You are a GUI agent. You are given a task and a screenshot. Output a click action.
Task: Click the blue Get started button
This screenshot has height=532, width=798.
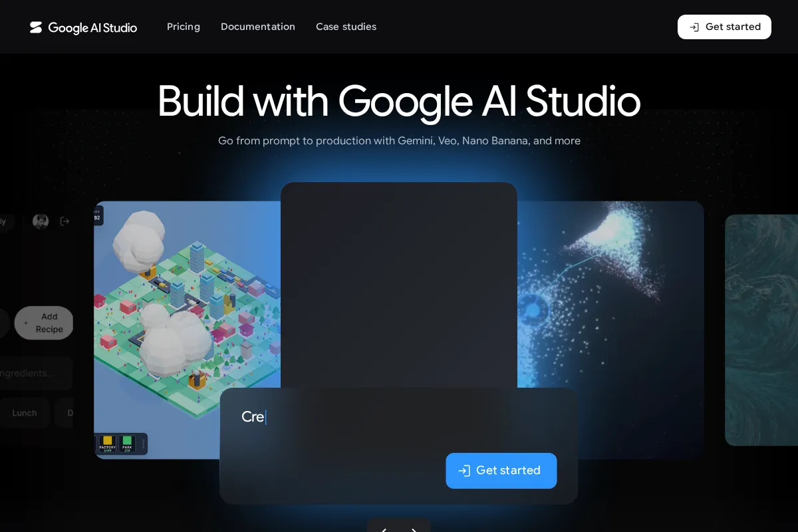pos(501,471)
